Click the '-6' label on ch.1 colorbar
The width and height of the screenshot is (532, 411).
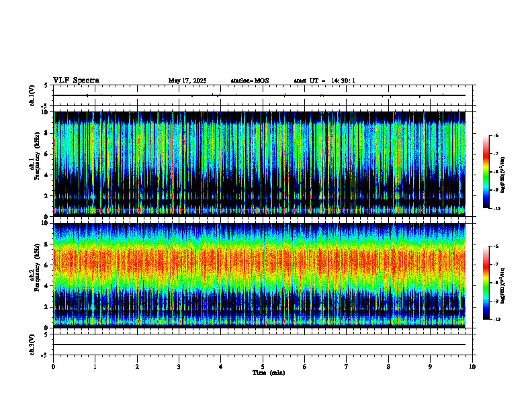tap(496, 136)
